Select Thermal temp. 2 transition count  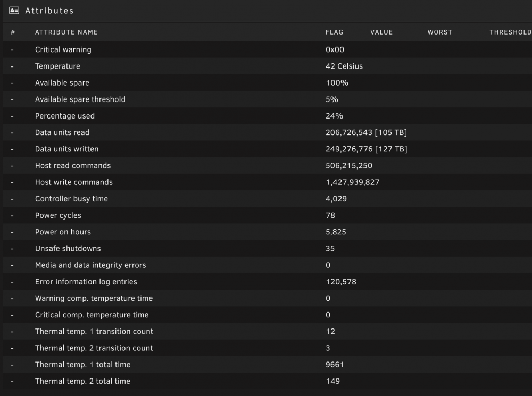click(94, 348)
